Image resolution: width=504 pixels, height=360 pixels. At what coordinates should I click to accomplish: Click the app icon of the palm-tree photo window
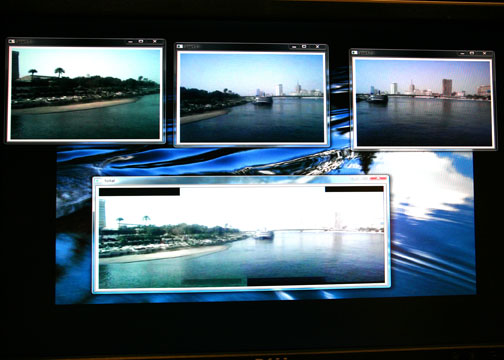click(12, 41)
